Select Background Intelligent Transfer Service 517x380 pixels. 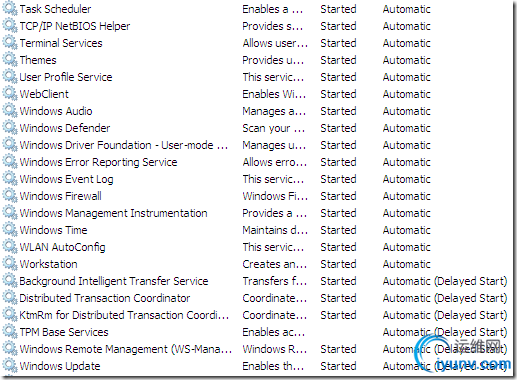pos(114,281)
